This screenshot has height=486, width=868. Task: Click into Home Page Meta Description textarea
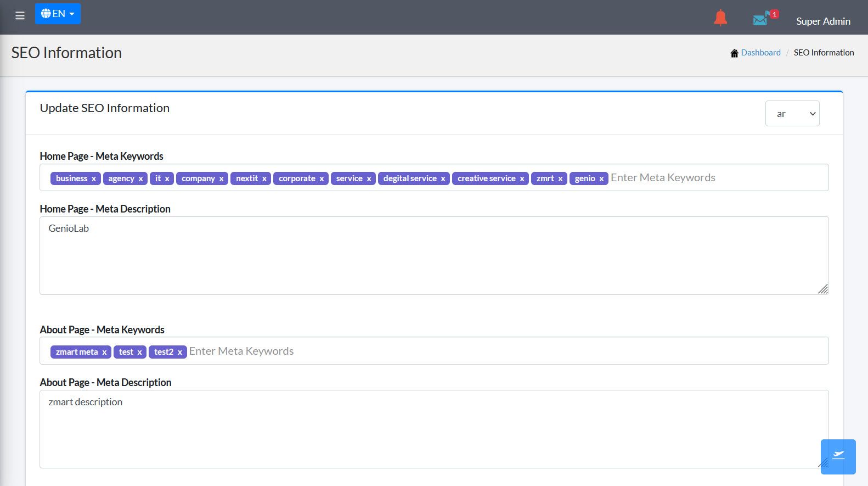tap(433, 255)
